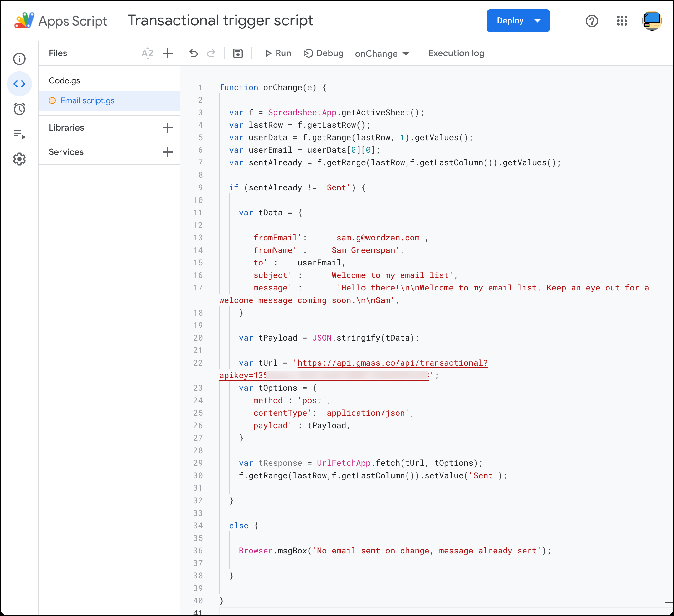Place cursor on line 1 function onChange
Image resolution: width=674 pixels, height=616 pixels.
273,88
